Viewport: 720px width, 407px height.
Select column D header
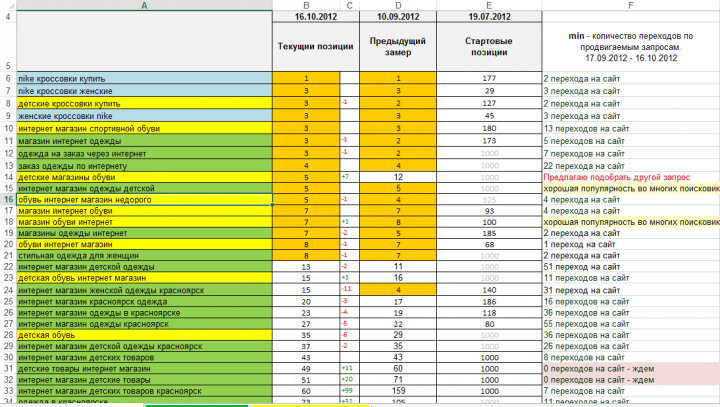point(398,6)
